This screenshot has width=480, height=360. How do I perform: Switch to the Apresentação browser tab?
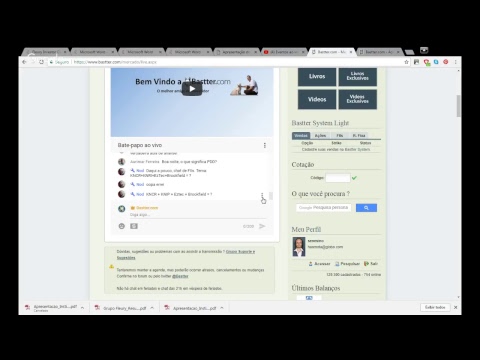tap(236, 52)
